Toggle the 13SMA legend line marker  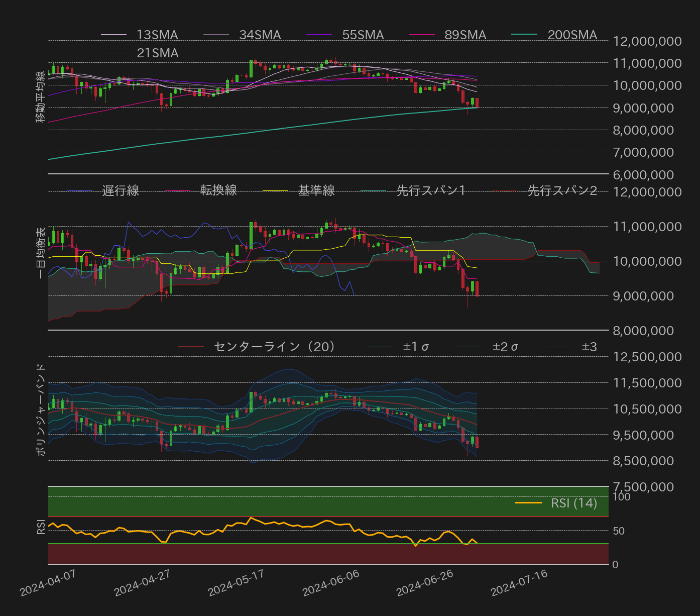coord(114,35)
